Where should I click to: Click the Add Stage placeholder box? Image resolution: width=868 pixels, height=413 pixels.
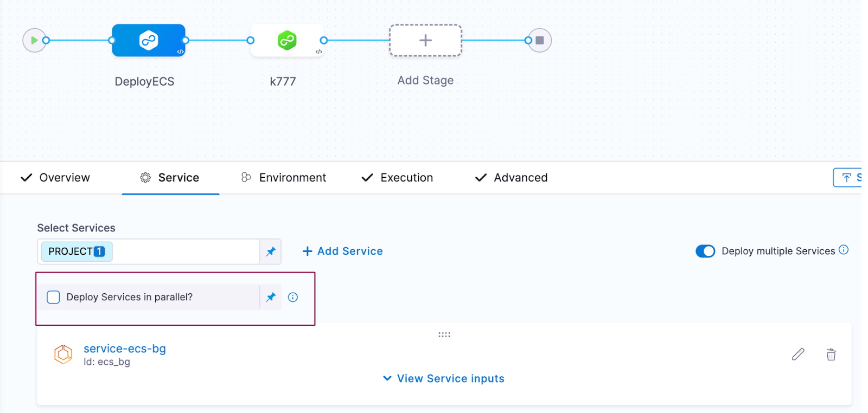pos(425,40)
